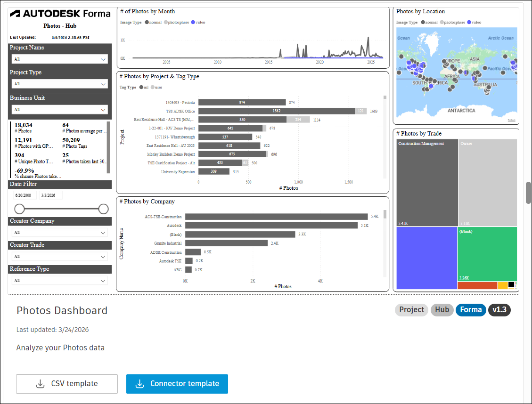Click the 50,209 # Photo Tags card
This screenshot has height=404, width=532.
click(74, 143)
